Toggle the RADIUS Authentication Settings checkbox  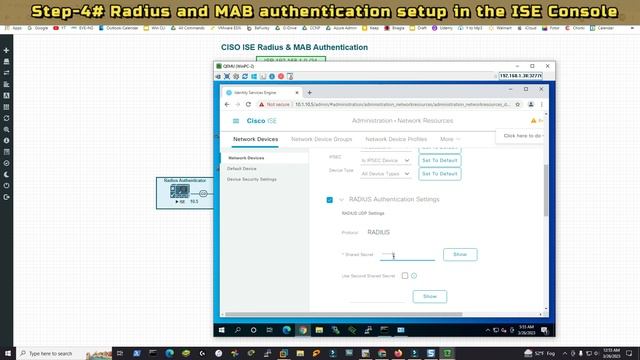click(x=330, y=200)
